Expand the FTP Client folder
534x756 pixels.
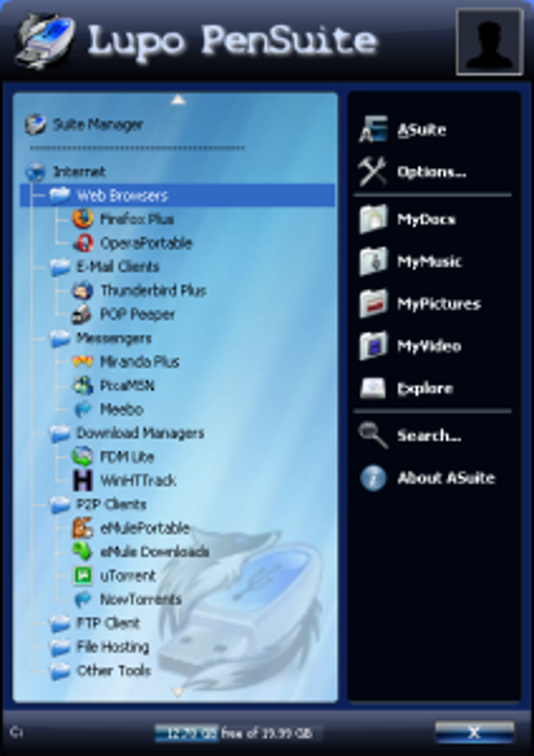point(60,623)
